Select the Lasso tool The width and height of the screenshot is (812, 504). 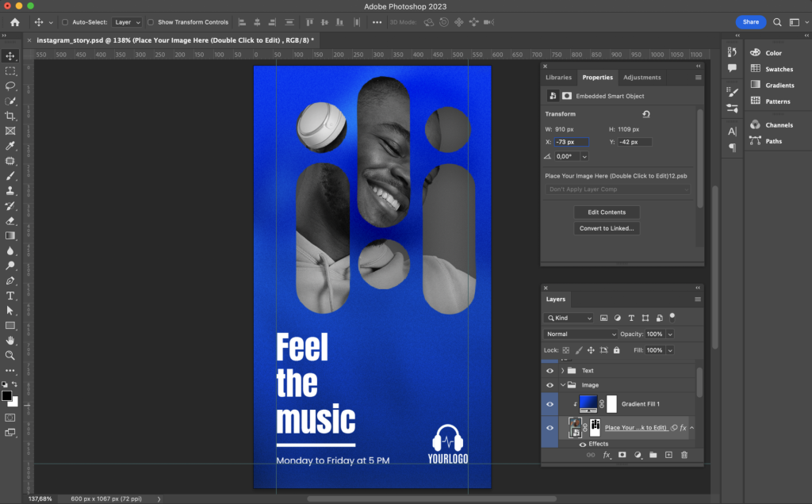coord(10,86)
